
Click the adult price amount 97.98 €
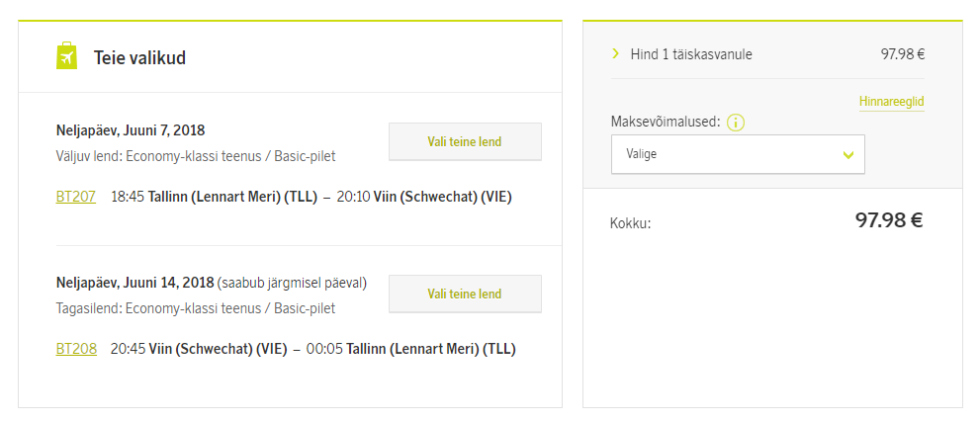pyautogui.click(x=902, y=54)
